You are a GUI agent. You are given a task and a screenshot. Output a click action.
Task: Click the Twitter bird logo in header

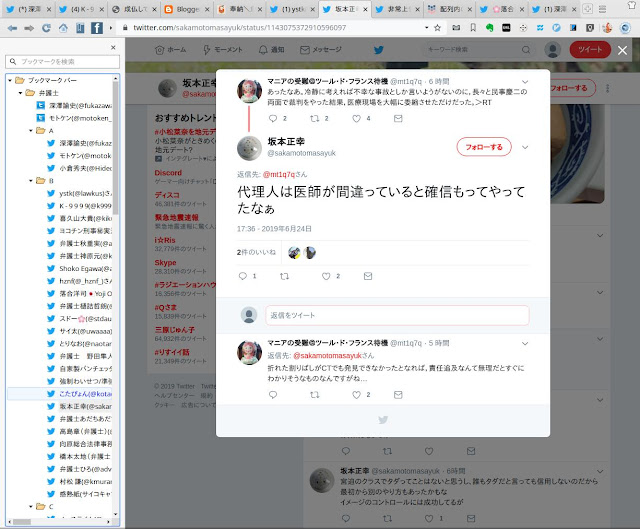[379, 50]
